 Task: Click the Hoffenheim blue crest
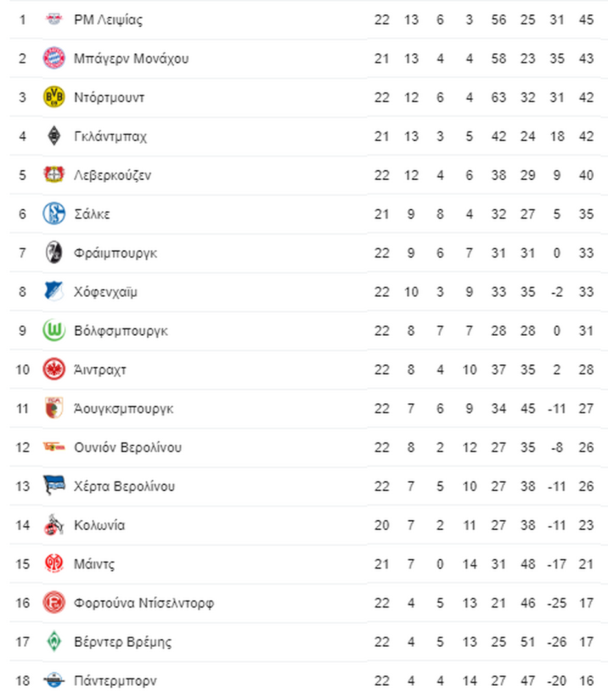(x=54, y=291)
